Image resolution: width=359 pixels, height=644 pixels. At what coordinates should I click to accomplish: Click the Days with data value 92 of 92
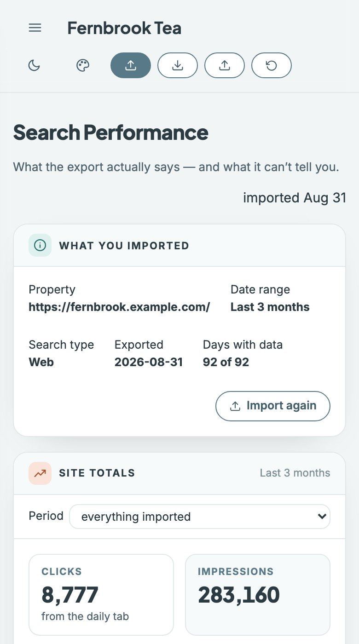pos(226,362)
